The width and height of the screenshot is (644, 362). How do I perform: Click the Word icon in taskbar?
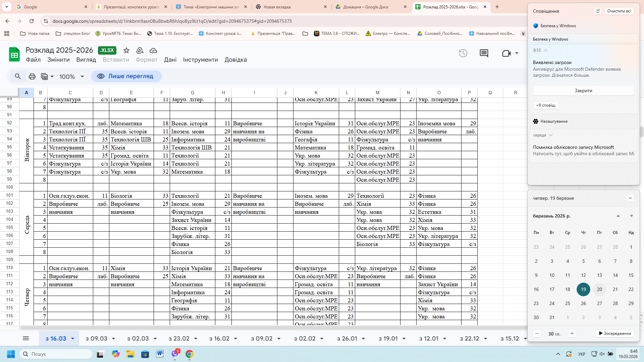click(x=160, y=354)
